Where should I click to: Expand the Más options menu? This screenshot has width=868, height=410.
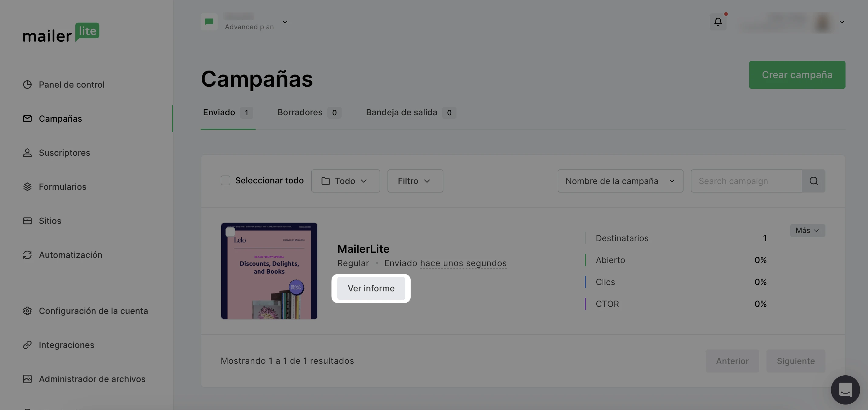point(807,230)
